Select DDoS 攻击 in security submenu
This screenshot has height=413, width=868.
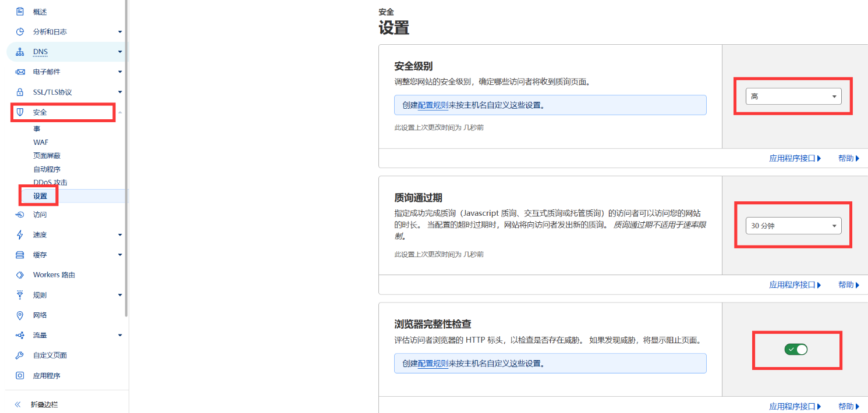50,183
